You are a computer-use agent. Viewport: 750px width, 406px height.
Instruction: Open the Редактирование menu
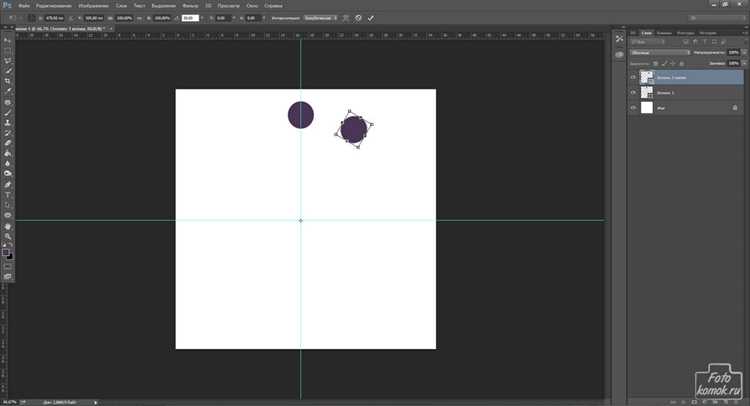(x=54, y=6)
